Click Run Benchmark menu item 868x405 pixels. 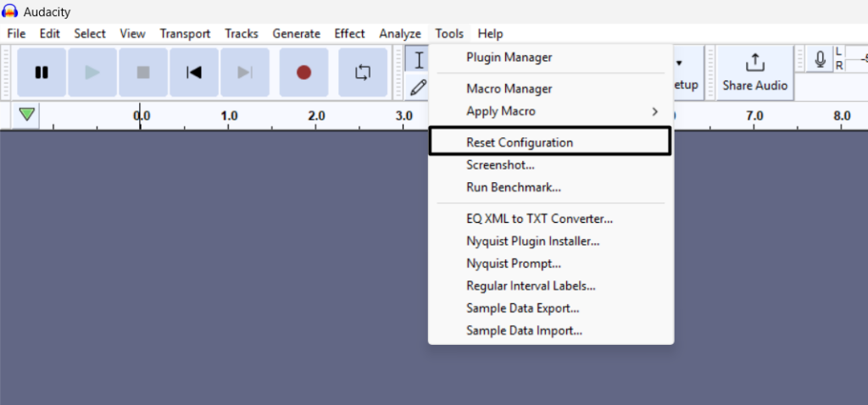pyautogui.click(x=513, y=187)
